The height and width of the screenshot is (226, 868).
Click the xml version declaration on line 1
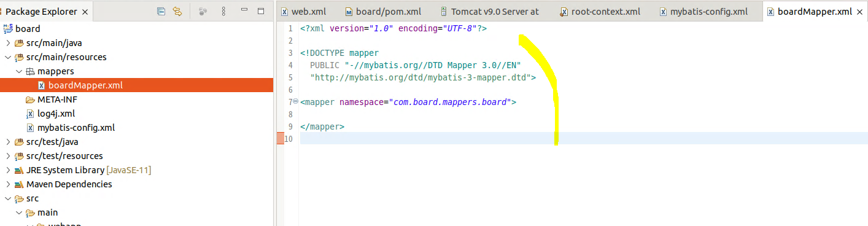pyautogui.click(x=393, y=29)
